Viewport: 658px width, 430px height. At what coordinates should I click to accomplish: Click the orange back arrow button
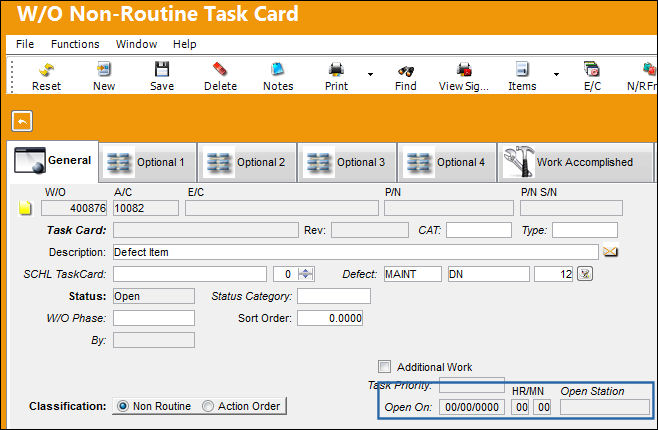22,121
